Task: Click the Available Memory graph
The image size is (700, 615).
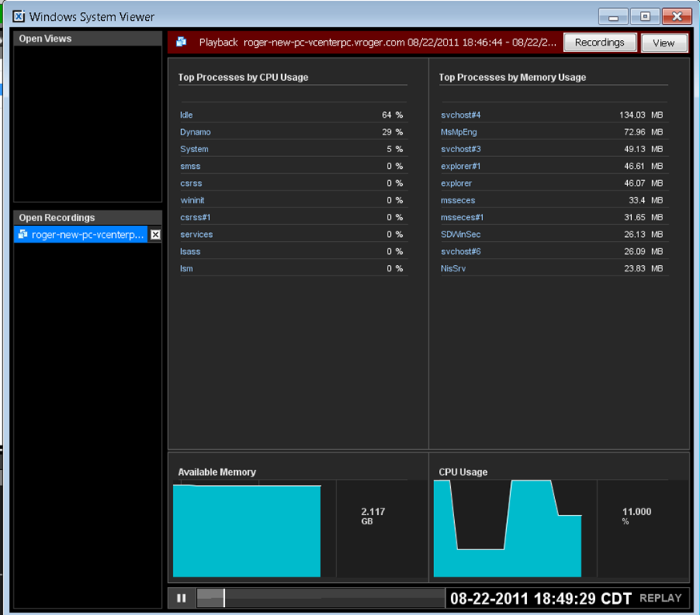Action: tap(247, 531)
